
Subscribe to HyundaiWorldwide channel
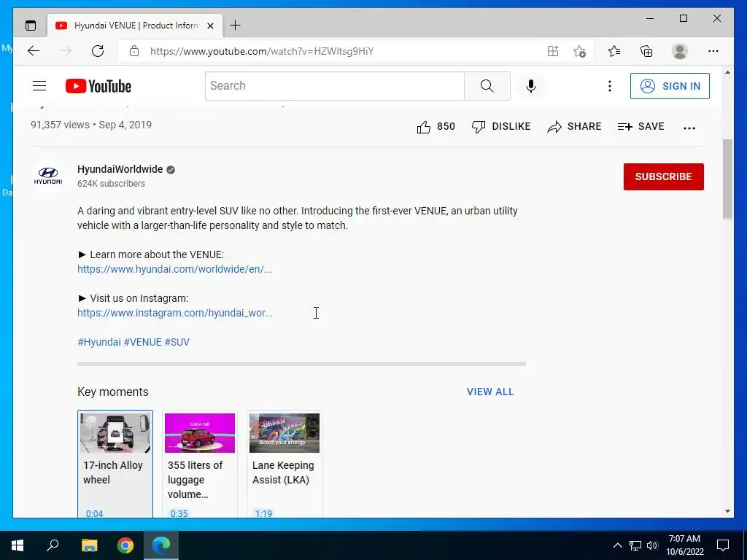(663, 176)
